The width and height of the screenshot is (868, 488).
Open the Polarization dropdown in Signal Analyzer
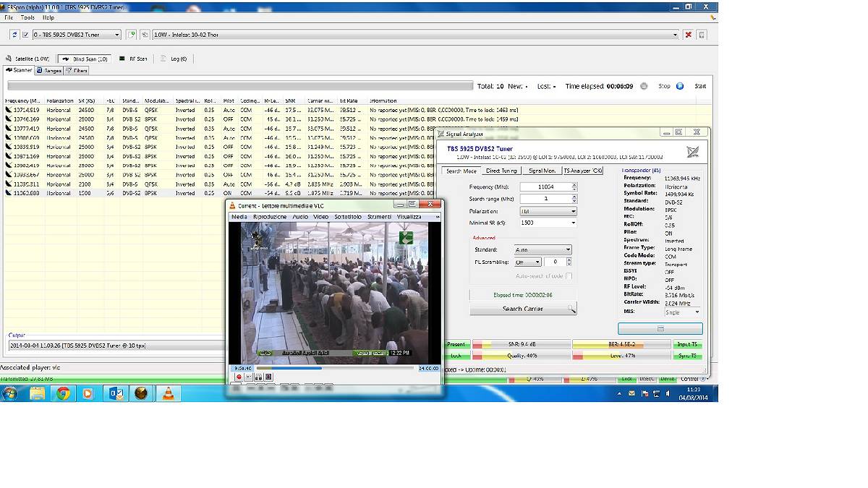click(x=548, y=211)
